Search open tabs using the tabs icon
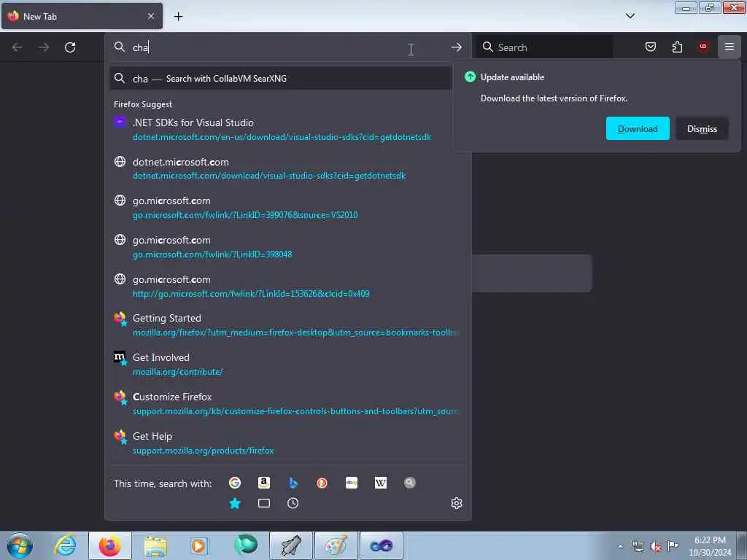 point(264,503)
